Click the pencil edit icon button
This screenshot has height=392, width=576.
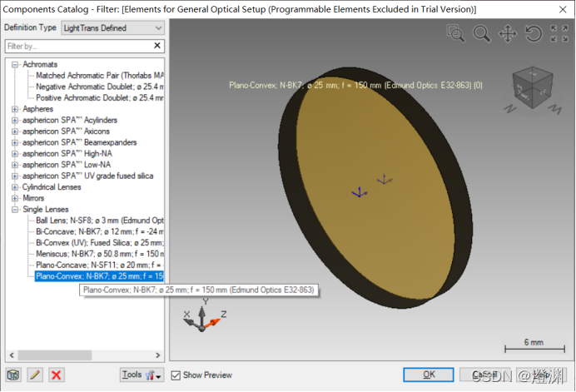pyautogui.click(x=35, y=375)
